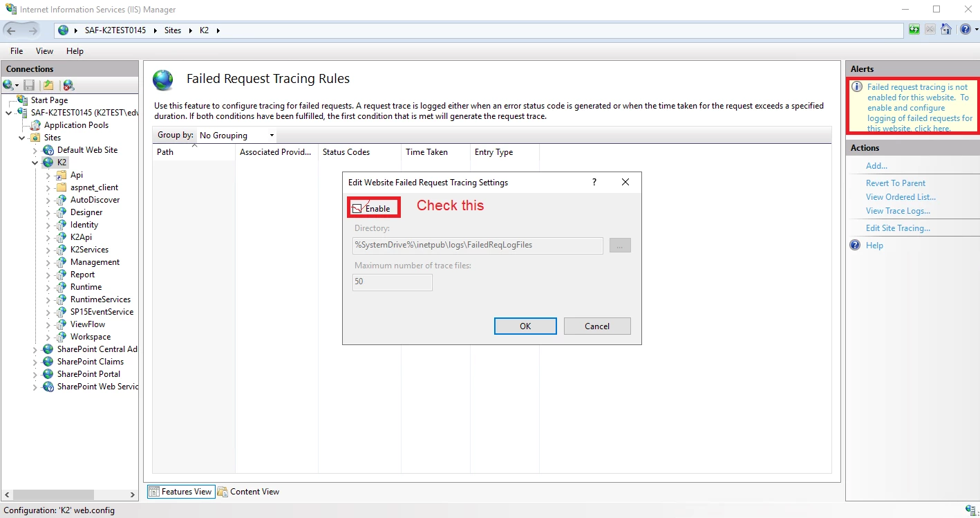980x518 pixels.
Task: Click the Forward navigation arrow
Action: pos(32,30)
